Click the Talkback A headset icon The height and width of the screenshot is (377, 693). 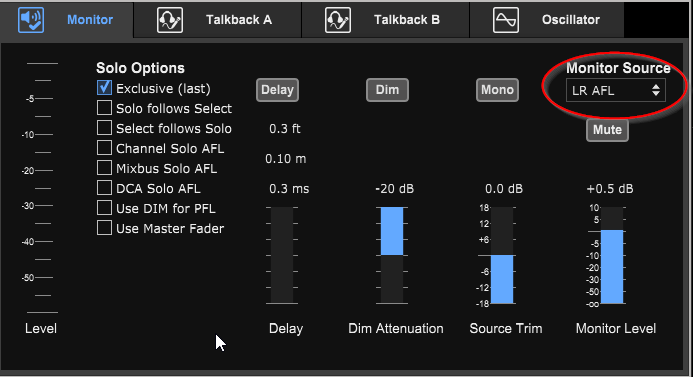(170, 20)
